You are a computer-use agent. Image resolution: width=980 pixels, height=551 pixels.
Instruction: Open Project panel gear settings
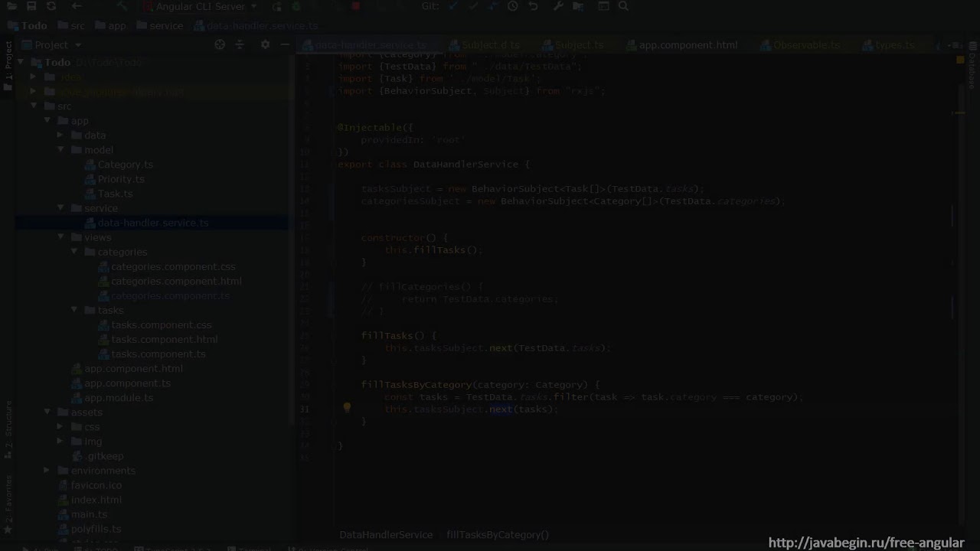coord(265,44)
